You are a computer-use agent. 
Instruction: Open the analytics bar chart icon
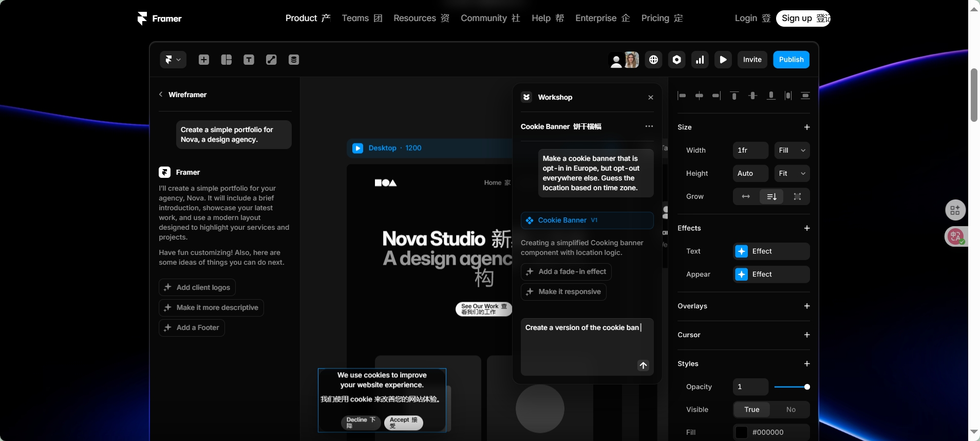coord(700,60)
